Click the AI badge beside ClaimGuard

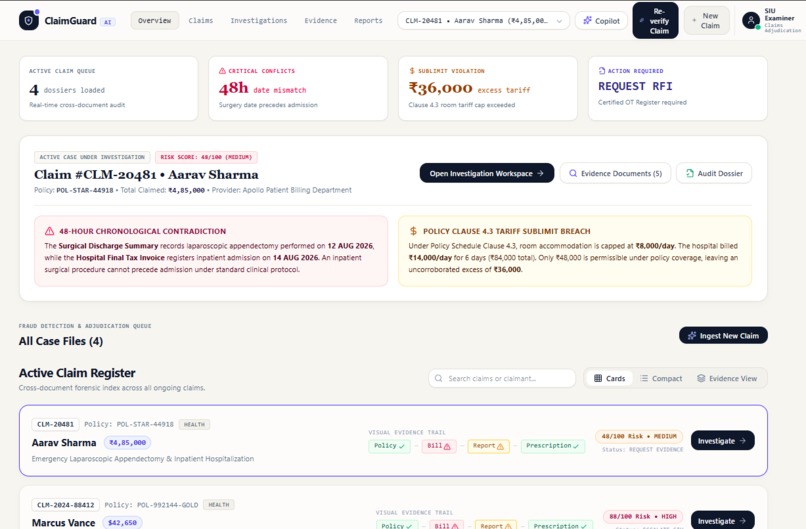point(107,22)
